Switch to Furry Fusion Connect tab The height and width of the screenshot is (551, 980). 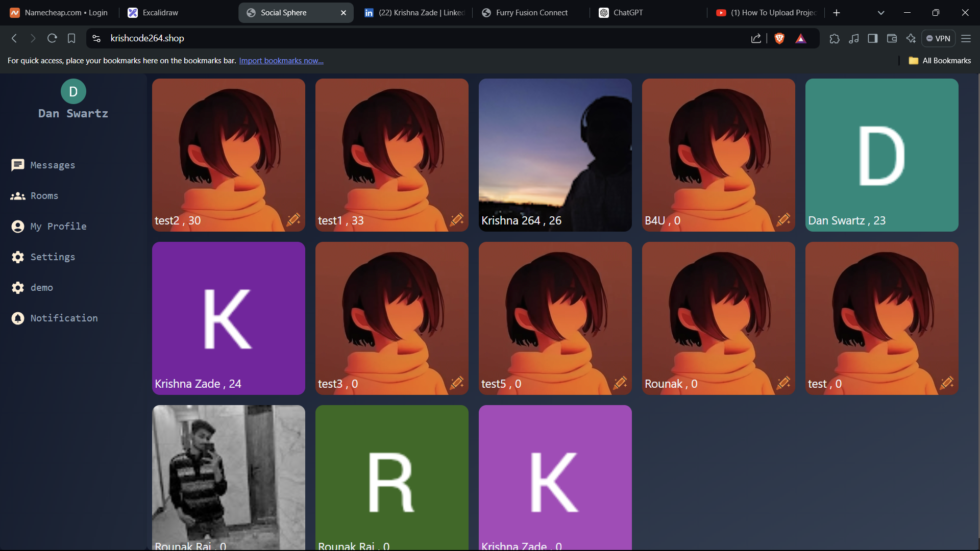[x=531, y=13]
